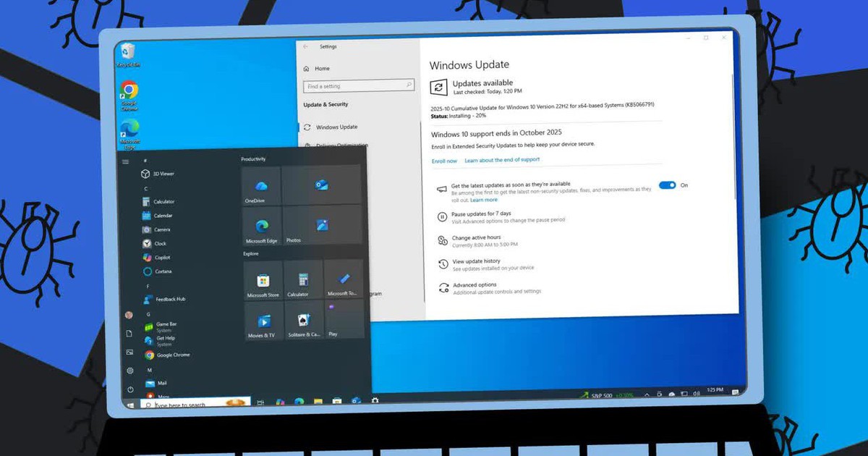Open 3D Viewer from the Start app list

click(x=162, y=174)
